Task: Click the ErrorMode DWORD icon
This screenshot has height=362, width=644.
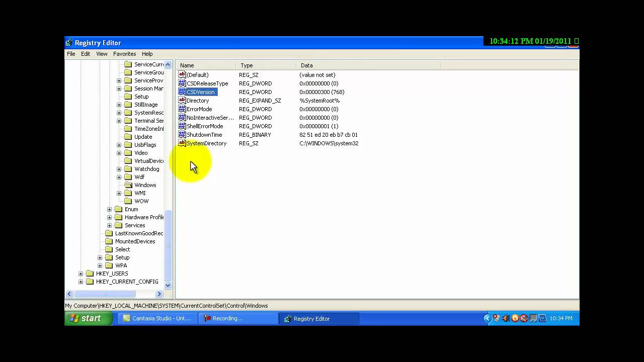Action: 182,109
